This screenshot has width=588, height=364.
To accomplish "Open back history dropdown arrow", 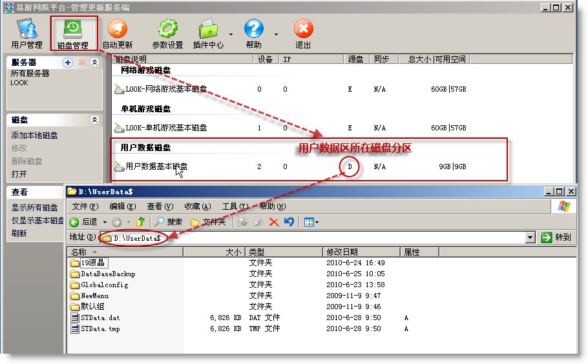I will point(105,222).
